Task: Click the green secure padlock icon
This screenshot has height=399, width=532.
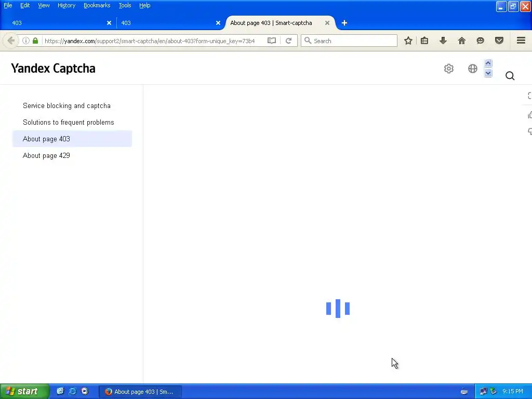Action: click(x=35, y=41)
